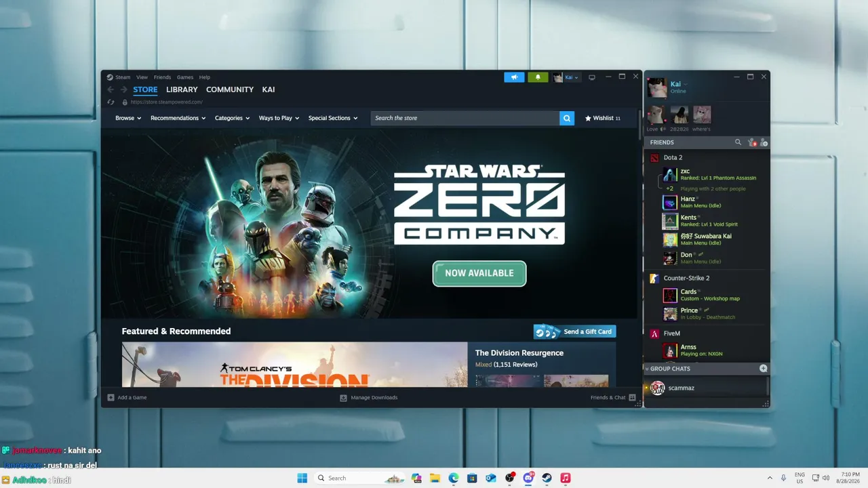Search friends with the magnifier icon
The image size is (868, 488).
pyautogui.click(x=738, y=142)
